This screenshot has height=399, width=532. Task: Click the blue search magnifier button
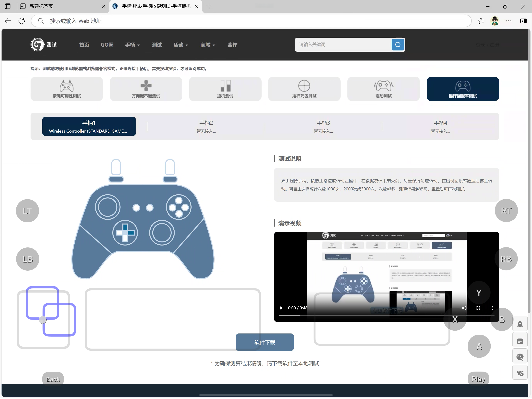coord(398,44)
